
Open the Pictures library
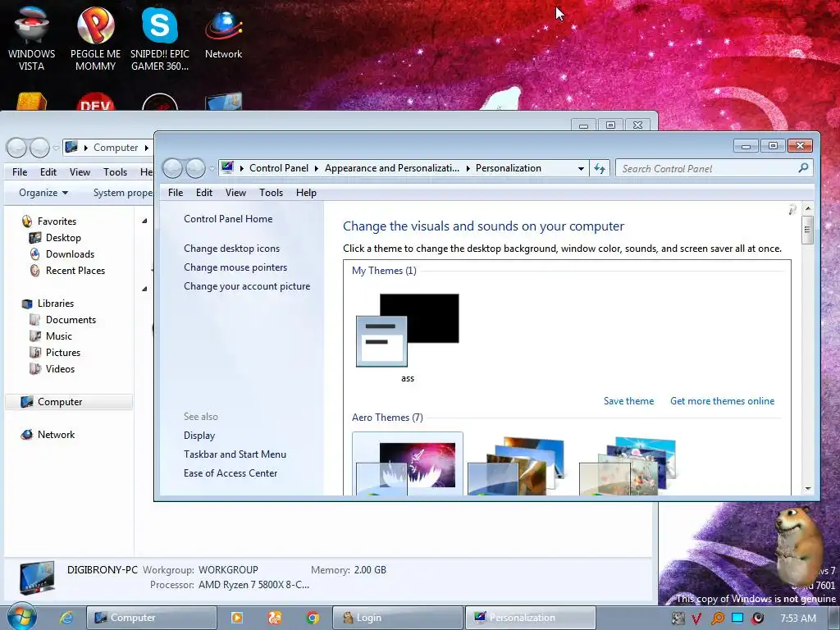click(x=62, y=353)
